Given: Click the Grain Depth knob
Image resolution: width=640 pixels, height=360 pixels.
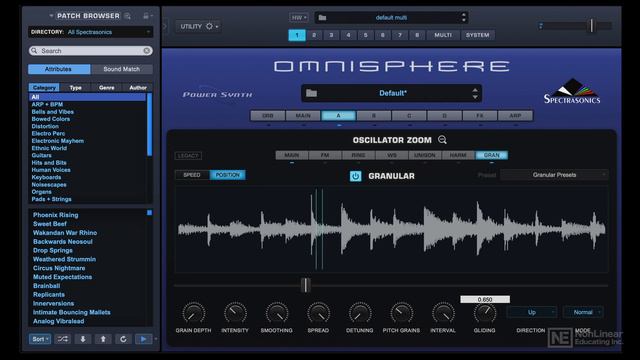Looking at the screenshot, I should 193,313.
